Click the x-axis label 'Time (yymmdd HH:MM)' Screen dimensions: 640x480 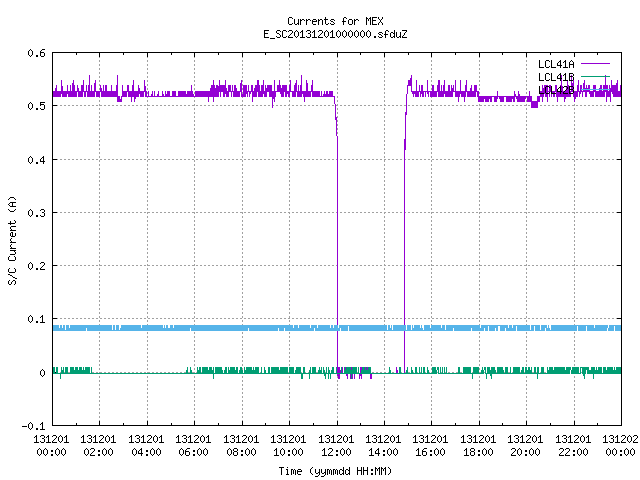coord(335,471)
